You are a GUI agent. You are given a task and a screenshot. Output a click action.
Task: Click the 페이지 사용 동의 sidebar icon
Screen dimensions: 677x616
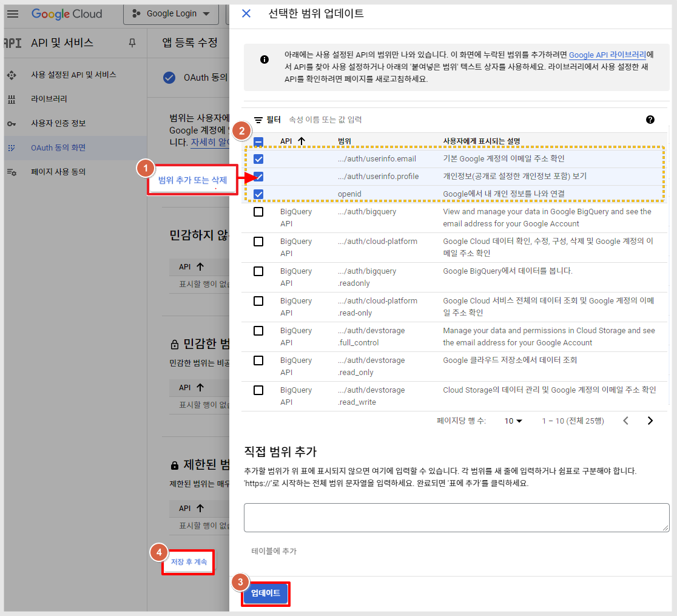click(12, 172)
